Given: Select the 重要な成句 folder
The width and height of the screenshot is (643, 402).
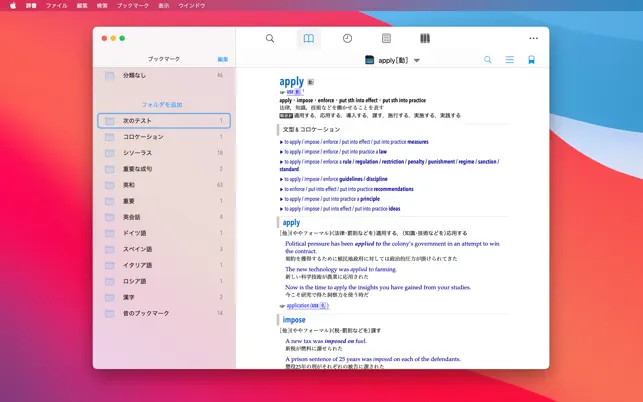Looking at the screenshot, I should pos(164,169).
